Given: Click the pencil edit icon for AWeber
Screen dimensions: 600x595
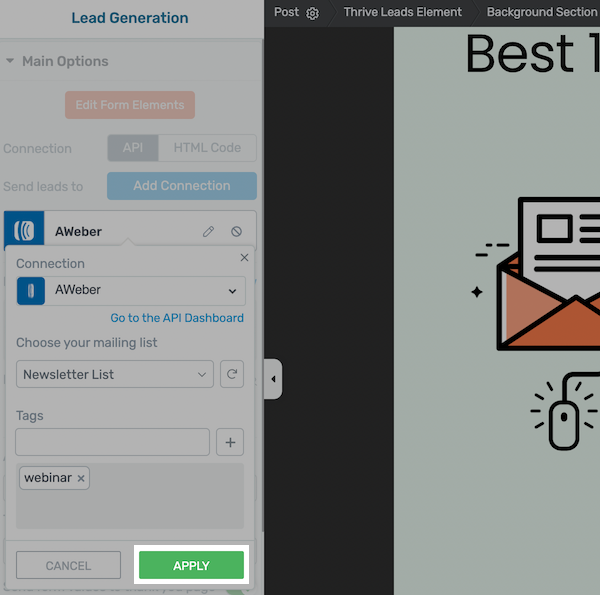Looking at the screenshot, I should coord(208,231).
